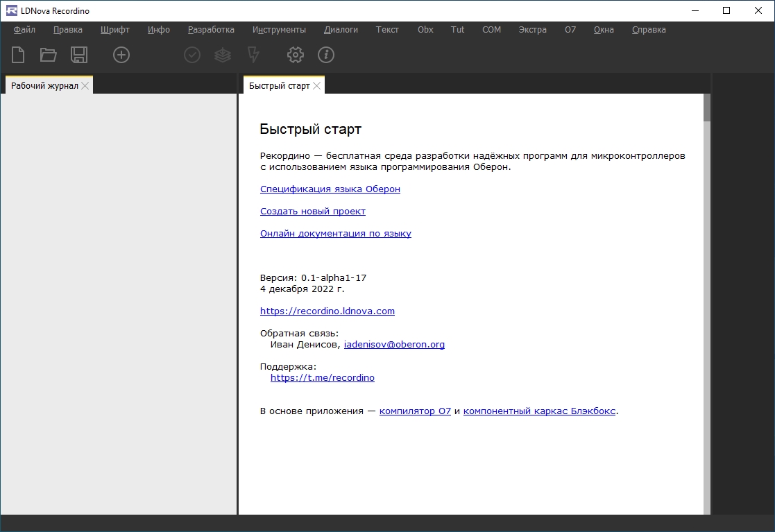Expand the Инструменты menu
Image resolution: width=775 pixels, height=532 pixels.
(279, 30)
